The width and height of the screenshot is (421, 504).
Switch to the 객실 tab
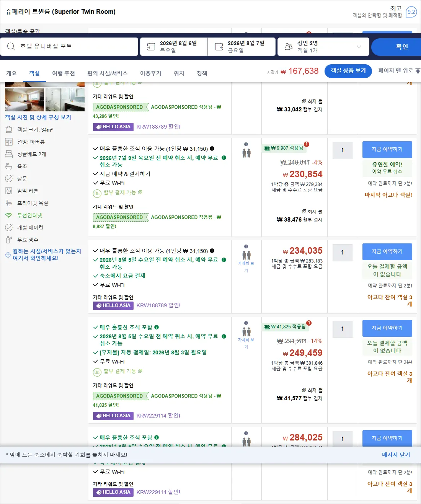click(x=34, y=73)
